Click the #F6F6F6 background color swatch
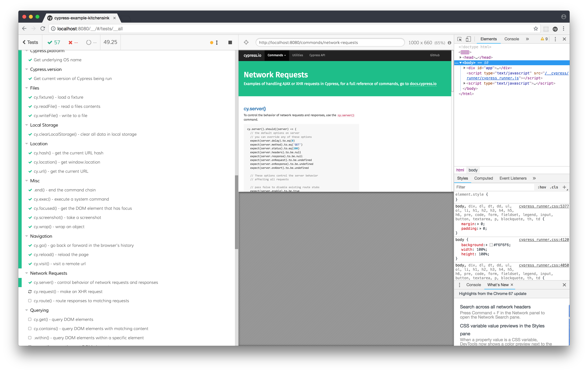The height and width of the screenshot is (372, 588). click(491, 245)
